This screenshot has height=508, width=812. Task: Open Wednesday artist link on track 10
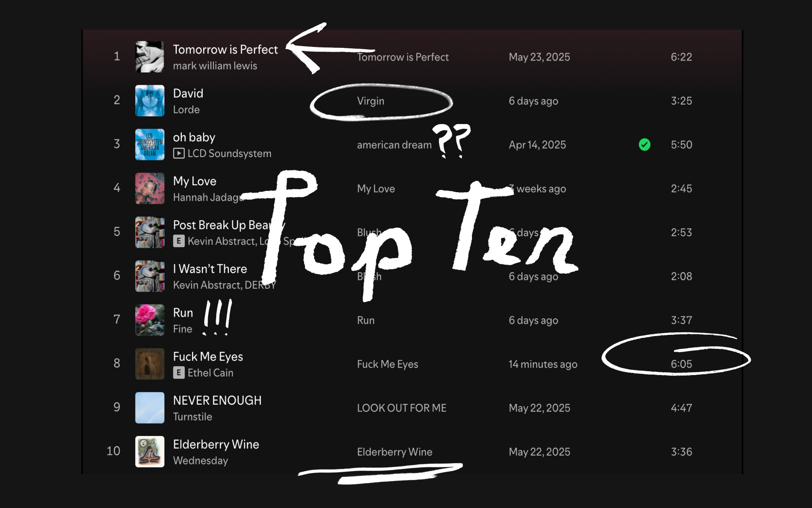pyautogui.click(x=200, y=461)
